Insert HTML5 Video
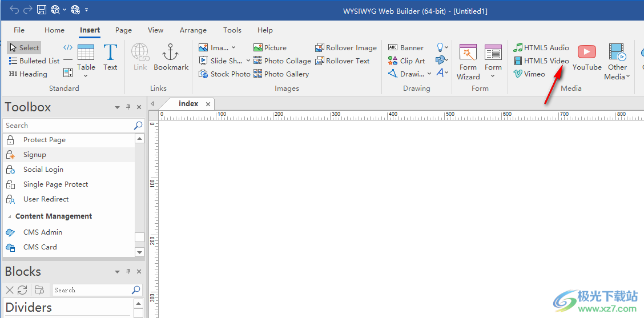Screen dimensions: 644x318 (541, 61)
